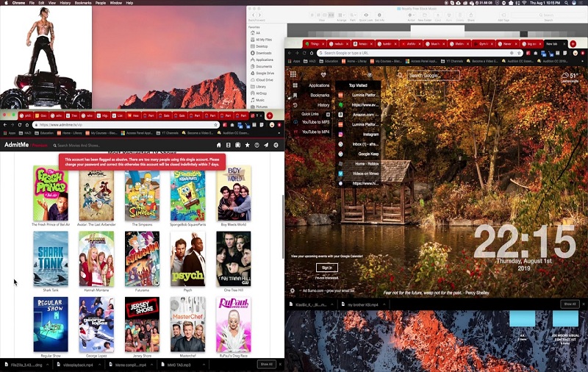Open Google Drive in Finder sidebar
The image size is (588, 372).
point(262,73)
